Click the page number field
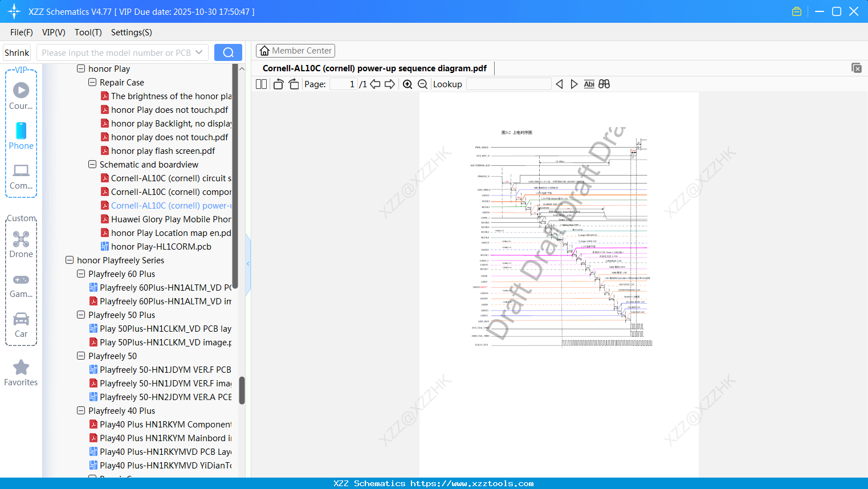This screenshot has width=868, height=489. click(x=343, y=84)
